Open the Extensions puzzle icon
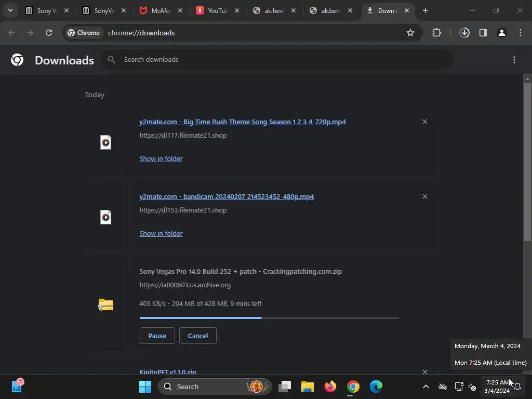Image resolution: width=532 pixels, height=399 pixels. [436, 33]
